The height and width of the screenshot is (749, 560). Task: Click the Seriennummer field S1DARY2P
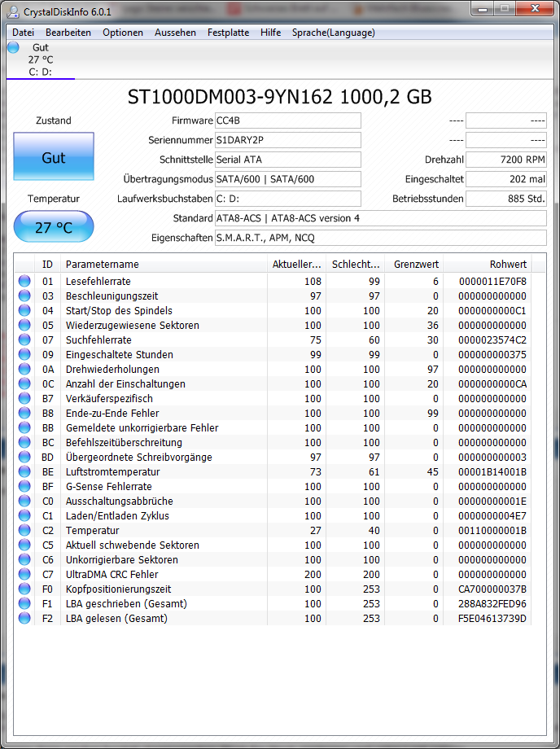[x=288, y=140]
